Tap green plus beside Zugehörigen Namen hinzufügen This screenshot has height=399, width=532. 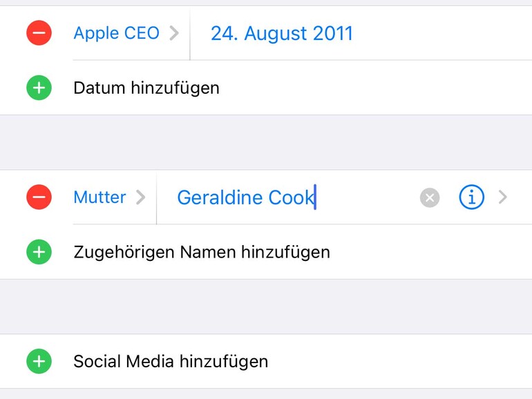[39, 252]
